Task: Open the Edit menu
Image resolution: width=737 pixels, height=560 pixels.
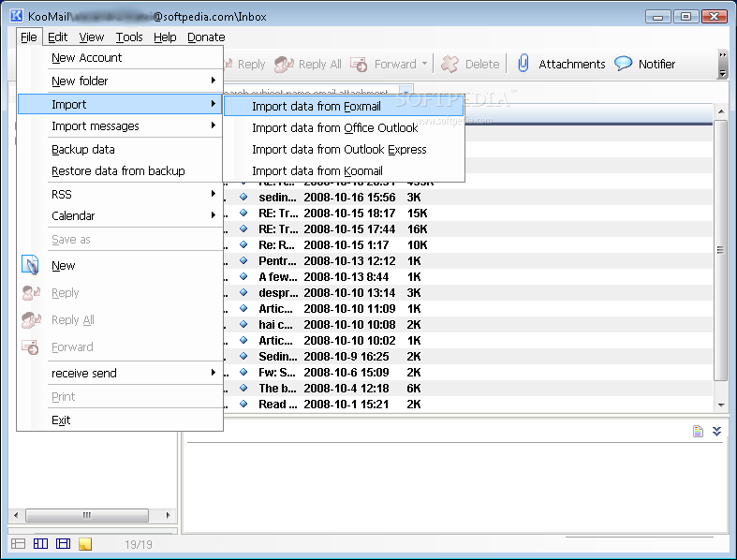Action: (57, 37)
